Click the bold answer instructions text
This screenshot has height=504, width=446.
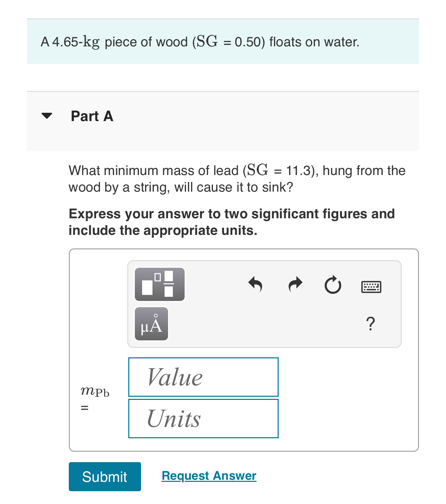(232, 221)
